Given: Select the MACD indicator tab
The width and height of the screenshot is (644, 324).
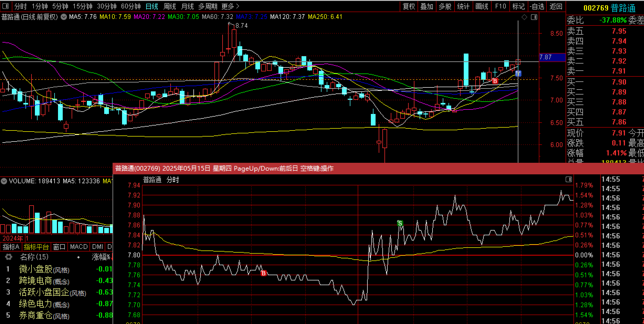Looking at the screenshot, I should (x=79, y=247).
